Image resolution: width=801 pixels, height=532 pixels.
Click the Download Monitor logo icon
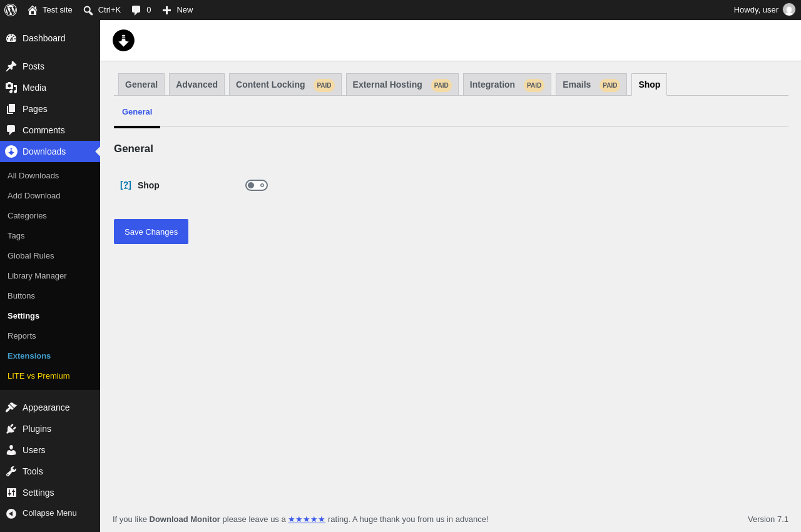123,40
